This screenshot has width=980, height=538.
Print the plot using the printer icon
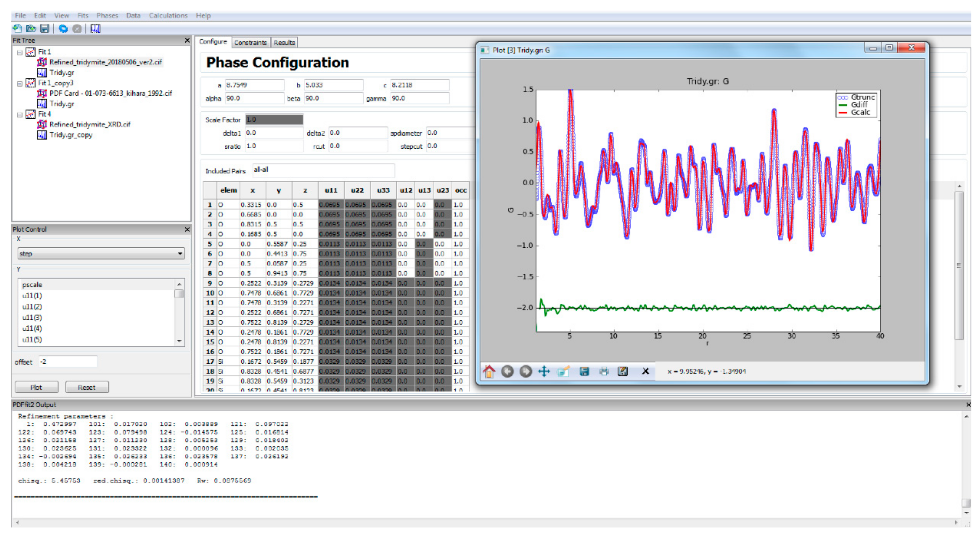[604, 371]
